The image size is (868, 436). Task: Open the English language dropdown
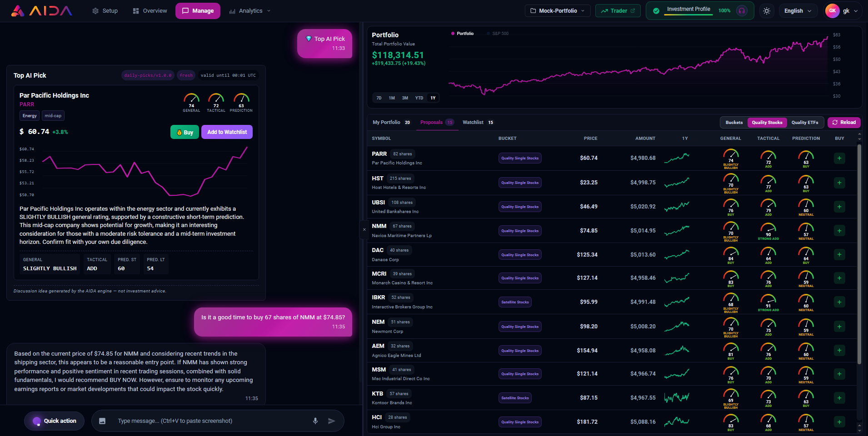[798, 11]
